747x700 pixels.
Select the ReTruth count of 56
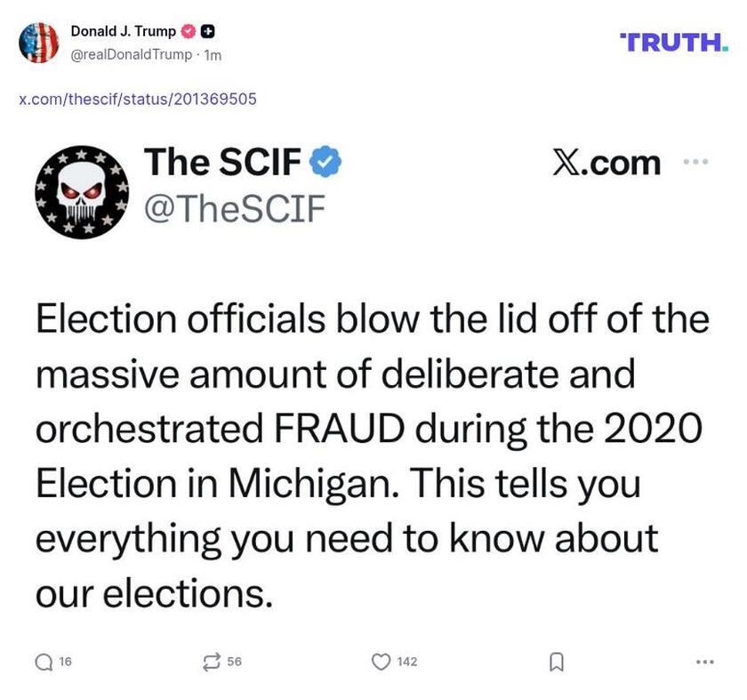(x=233, y=662)
